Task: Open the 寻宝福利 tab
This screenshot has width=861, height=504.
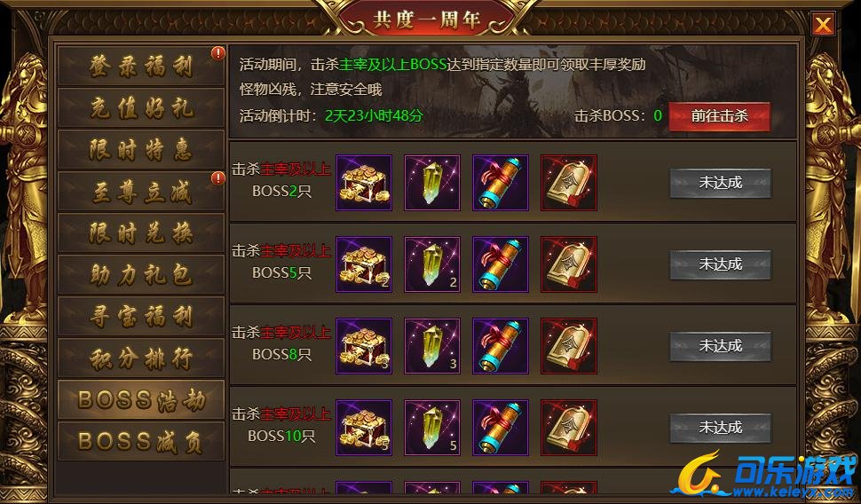Action: point(141,316)
